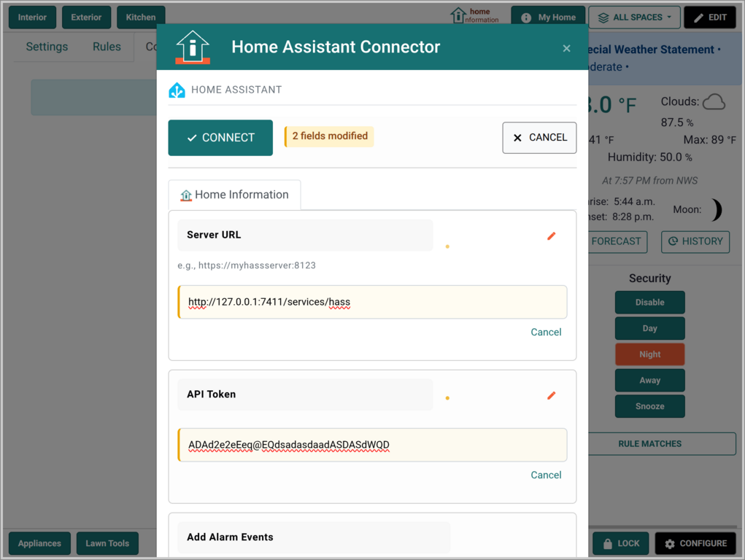Click the CANCEL button beside fields modified
Viewport: 745px width, 560px height.
click(x=539, y=138)
